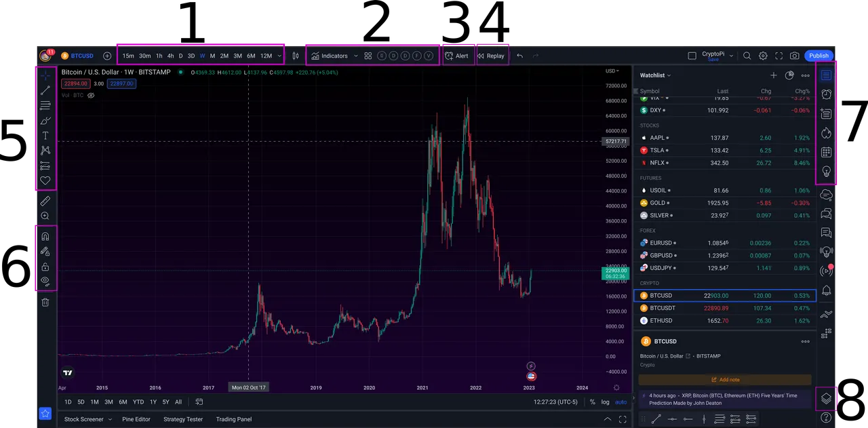The height and width of the screenshot is (428, 868).
Task: Enter fullscreen mode from top bar
Action: 778,56
